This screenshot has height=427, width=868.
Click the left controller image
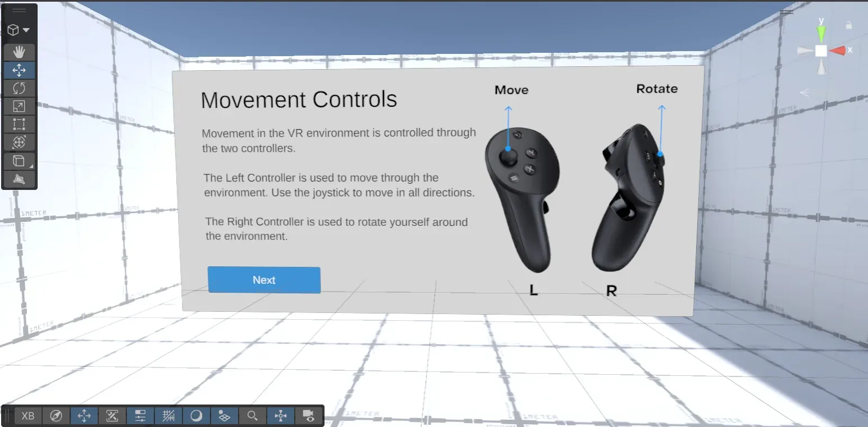pyautogui.click(x=523, y=199)
